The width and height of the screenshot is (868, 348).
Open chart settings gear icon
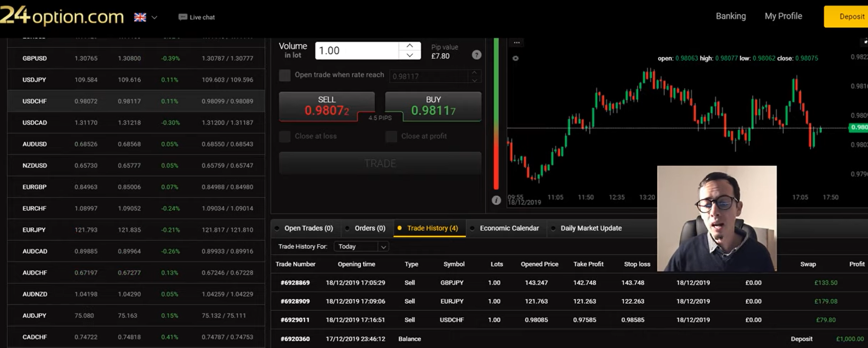tap(515, 58)
